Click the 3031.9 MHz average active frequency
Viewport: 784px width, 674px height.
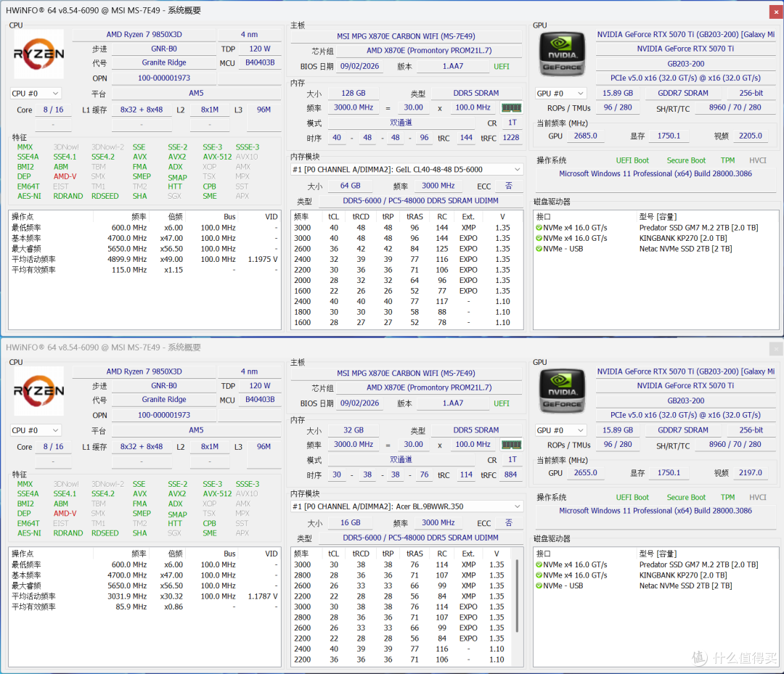127,596
